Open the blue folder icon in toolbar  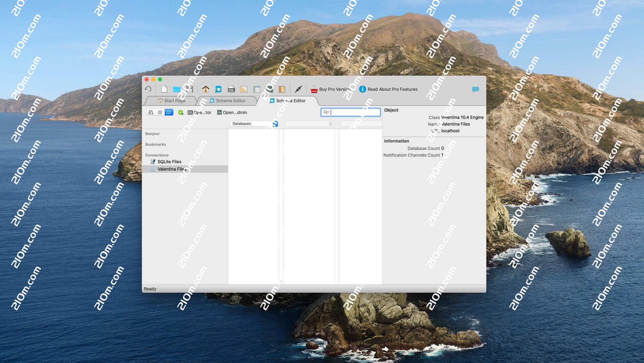click(177, 89)
